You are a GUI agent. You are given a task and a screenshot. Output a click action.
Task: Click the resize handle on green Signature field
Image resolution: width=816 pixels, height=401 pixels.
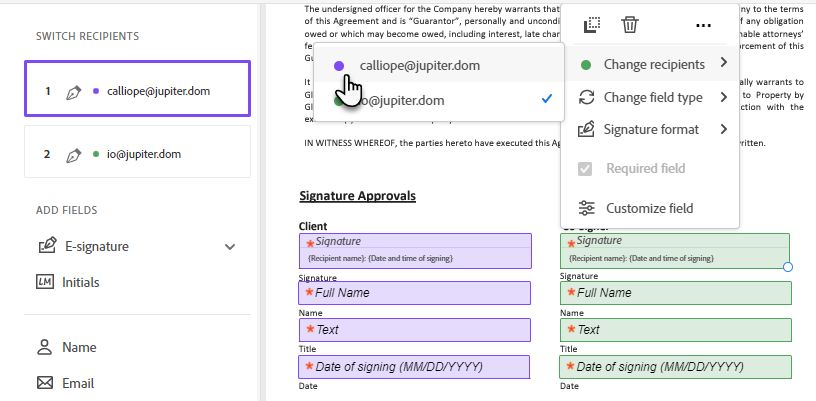point(787,267)
